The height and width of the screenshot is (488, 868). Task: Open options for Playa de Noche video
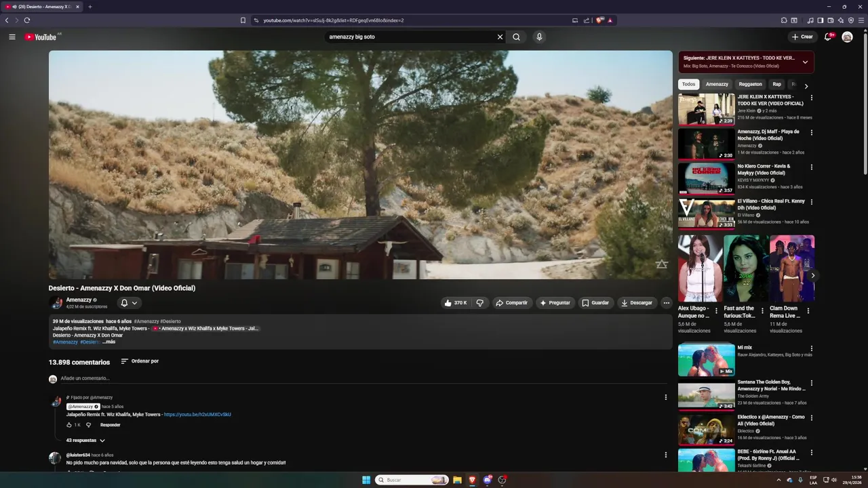(811, 132)
